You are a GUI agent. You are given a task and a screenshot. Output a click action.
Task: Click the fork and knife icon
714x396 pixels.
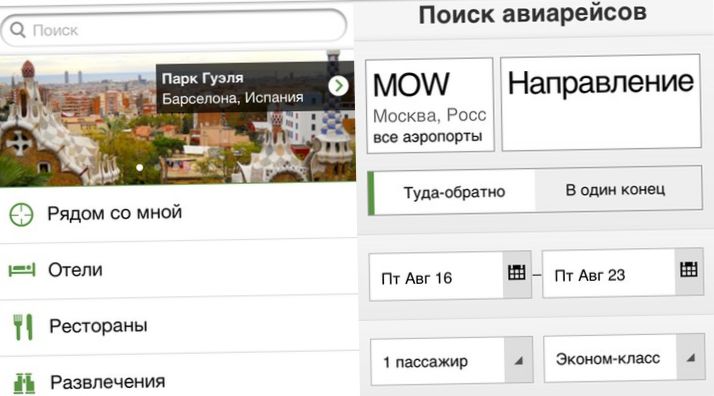23,327
